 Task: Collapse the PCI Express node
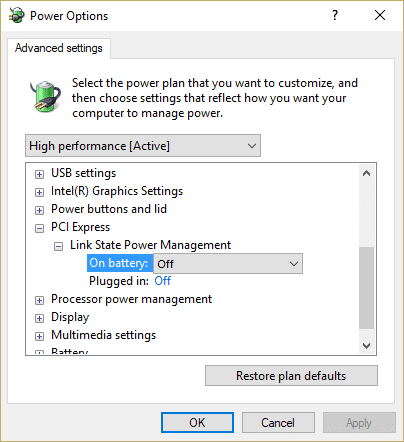(x=39, y=228)
